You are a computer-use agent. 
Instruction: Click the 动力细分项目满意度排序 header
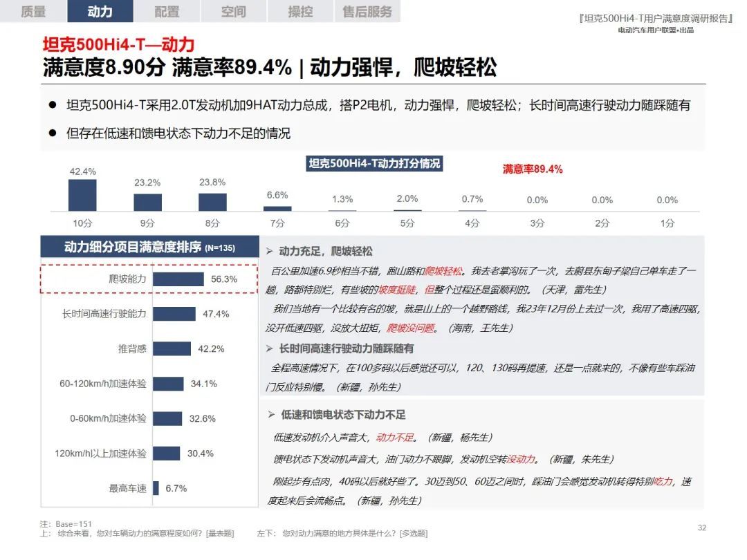[149, 247]
